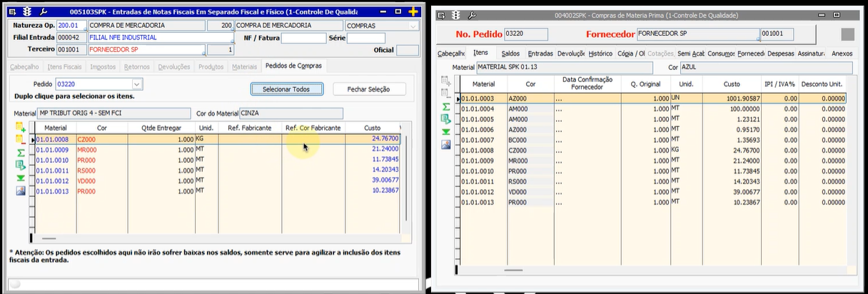Click the gray square next to Fornecedor code
This screenshot has height=294, width=868.
(847, 34)
